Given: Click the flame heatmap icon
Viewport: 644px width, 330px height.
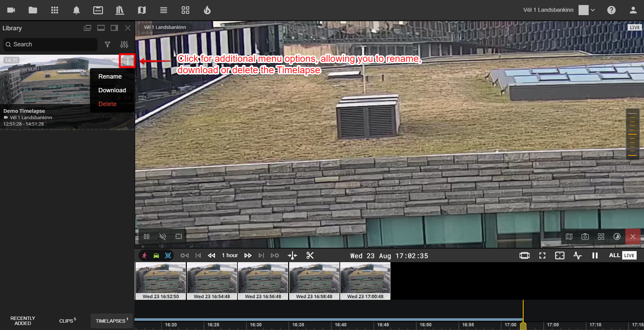Looking at the screenshot, I should pos(207,10).
